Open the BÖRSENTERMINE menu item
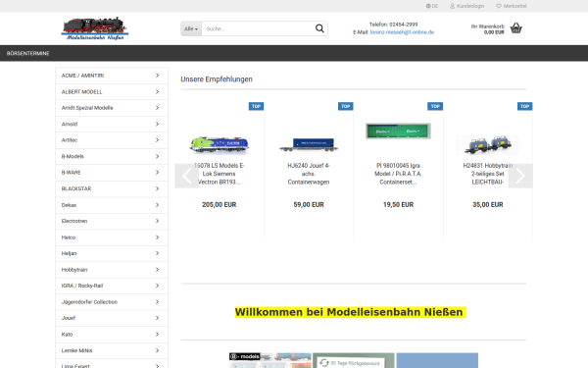 tap(28, 53)
